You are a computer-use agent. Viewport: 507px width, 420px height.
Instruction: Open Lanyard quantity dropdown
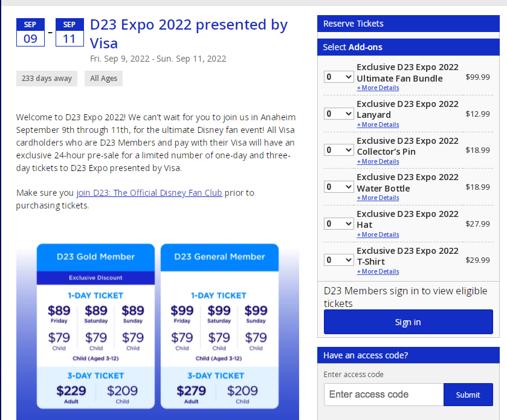click(338, 114)
